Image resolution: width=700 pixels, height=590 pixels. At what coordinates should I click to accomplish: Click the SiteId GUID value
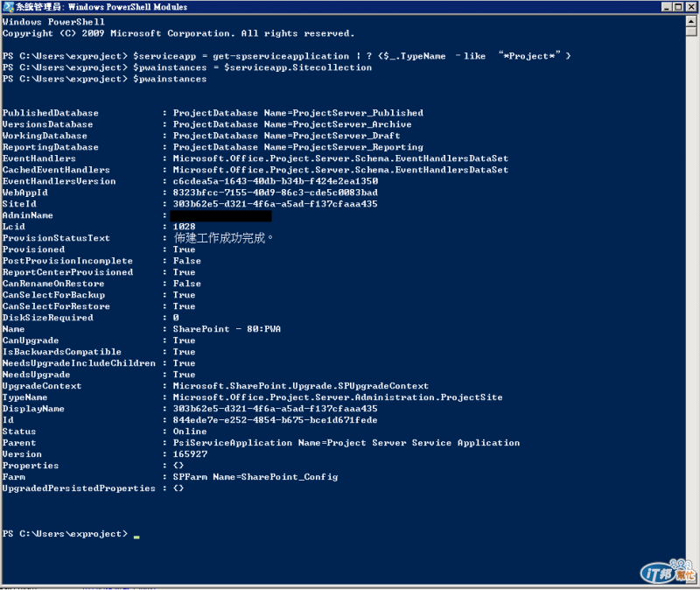[276, 204]
